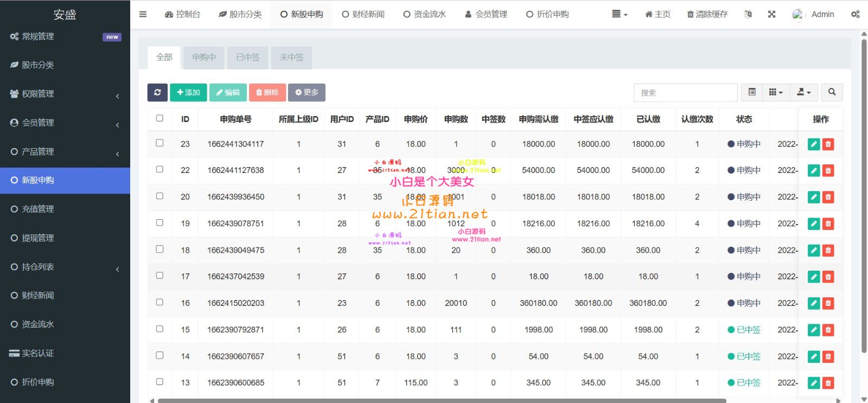This screenshot has height=403, width=868.
Task: Toggle table card view icon
Action: coord(752,92)
